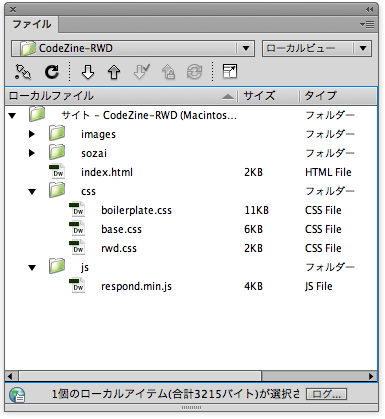Select base.css file
Viewport: 385px width, 419px height.
pyautogui.click(x=121, y=229)
